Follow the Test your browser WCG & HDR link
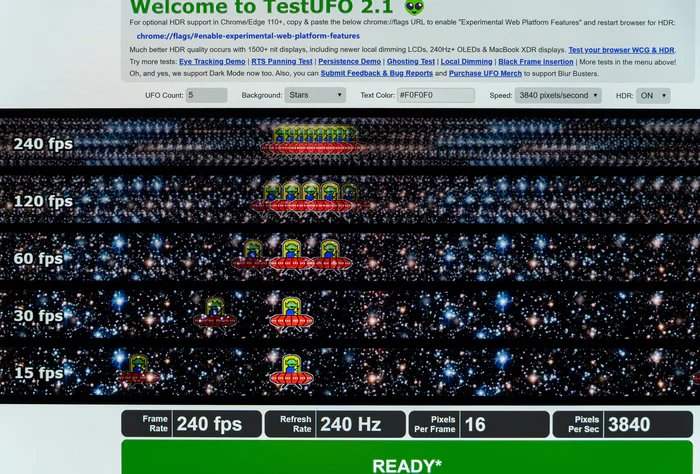 [x=621, y=50]
